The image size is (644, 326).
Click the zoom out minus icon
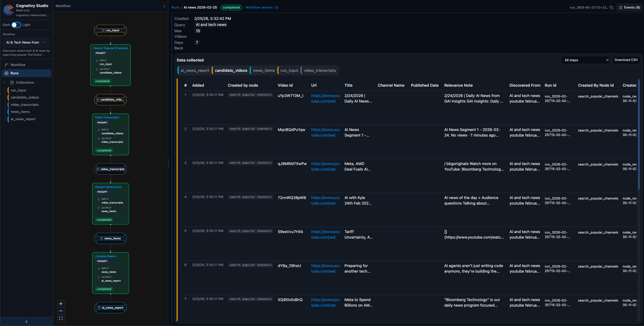(61, 311)
